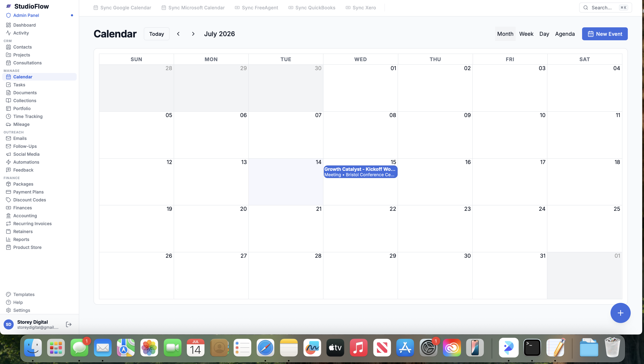Click Sync Microsoft Calendar

(193, 8)
